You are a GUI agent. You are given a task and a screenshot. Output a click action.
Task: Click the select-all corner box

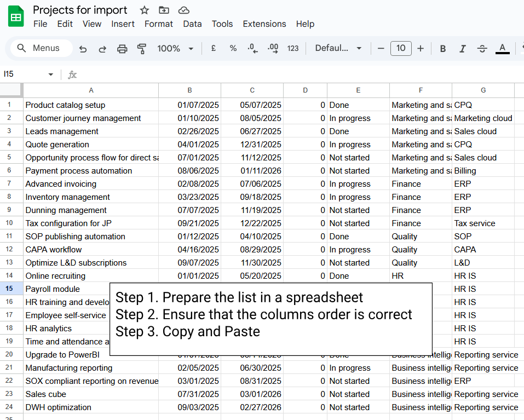pos(11,90)
